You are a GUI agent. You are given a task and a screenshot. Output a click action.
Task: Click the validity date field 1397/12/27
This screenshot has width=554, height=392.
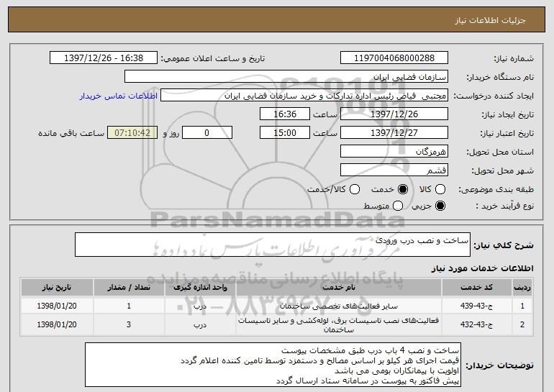tap(394, 133)
